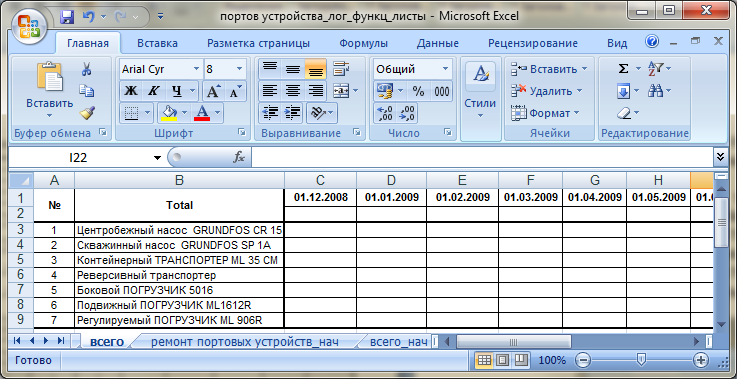The width and height of the screenshot is (737, 379).
Task: Switch to Page Break Preview
Action: point(520,361)
